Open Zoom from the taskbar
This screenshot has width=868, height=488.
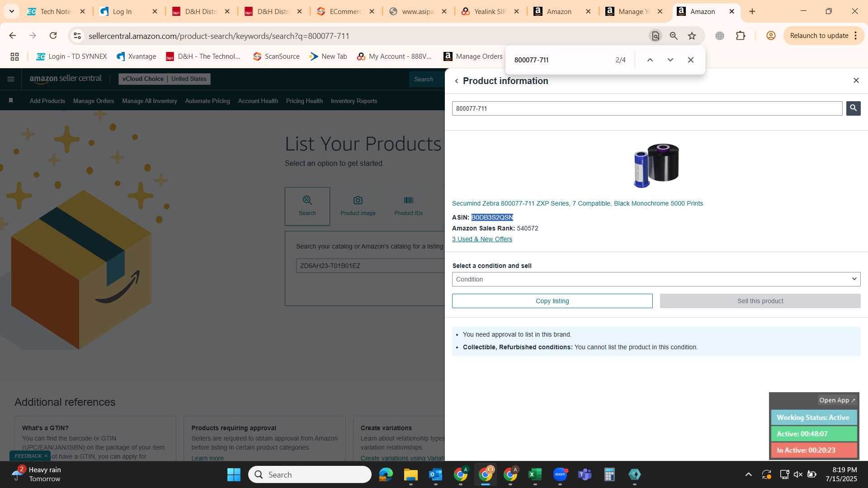tap(560, 474)
